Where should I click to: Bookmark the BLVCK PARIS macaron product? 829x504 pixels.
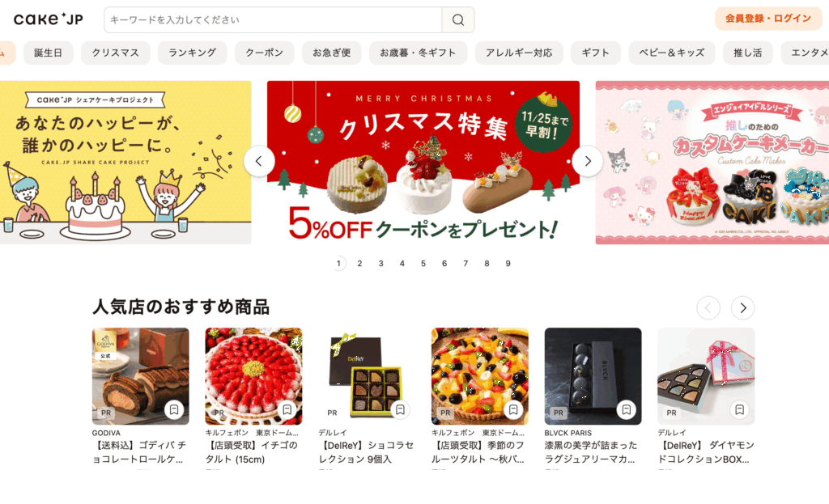pos(627,409)
